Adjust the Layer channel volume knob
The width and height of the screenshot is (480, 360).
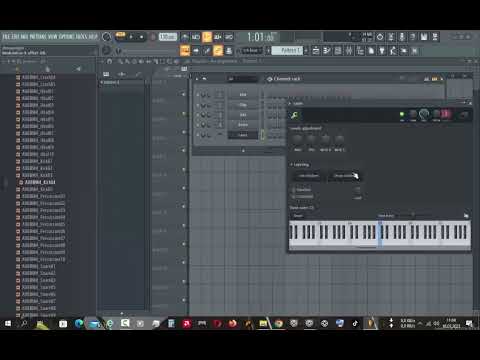pyautogui.click(x=424, y=115)
